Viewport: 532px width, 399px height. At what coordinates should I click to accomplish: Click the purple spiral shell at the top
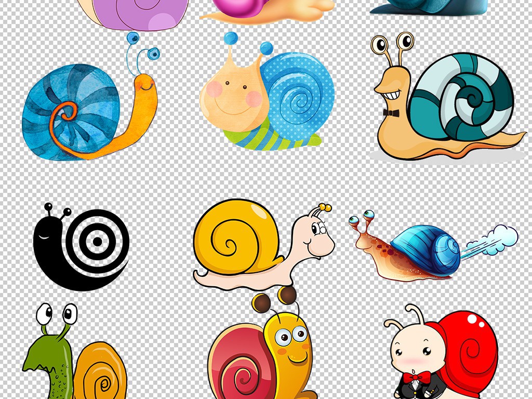133,14
